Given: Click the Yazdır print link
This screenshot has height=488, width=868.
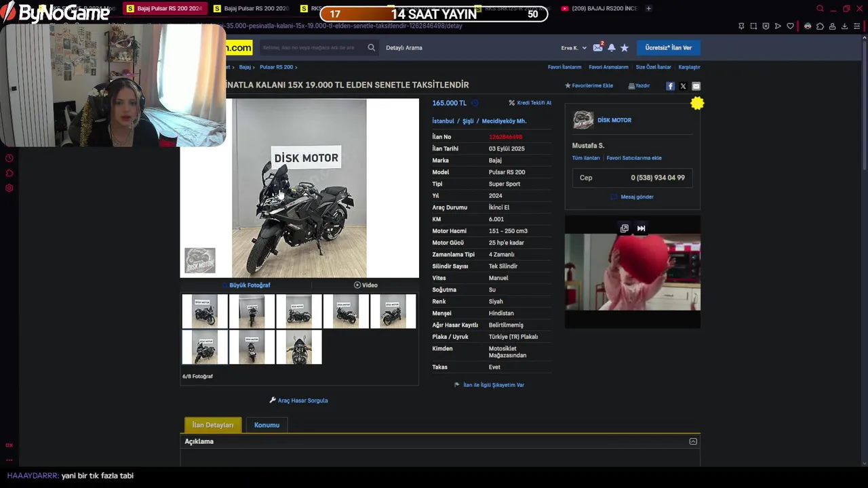Looking at the screenshot, I should tap(639, 86).
